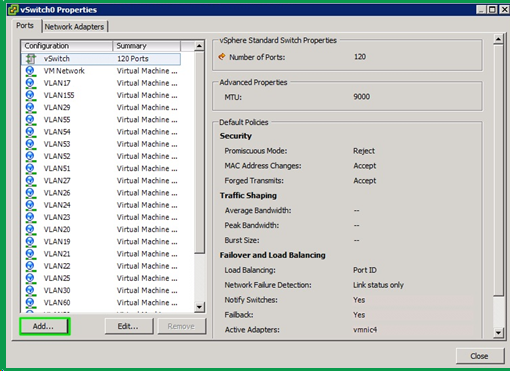Close the dialog with the Close button
Viewport: 510px width, 371px height.
click(x=479, y=356)
